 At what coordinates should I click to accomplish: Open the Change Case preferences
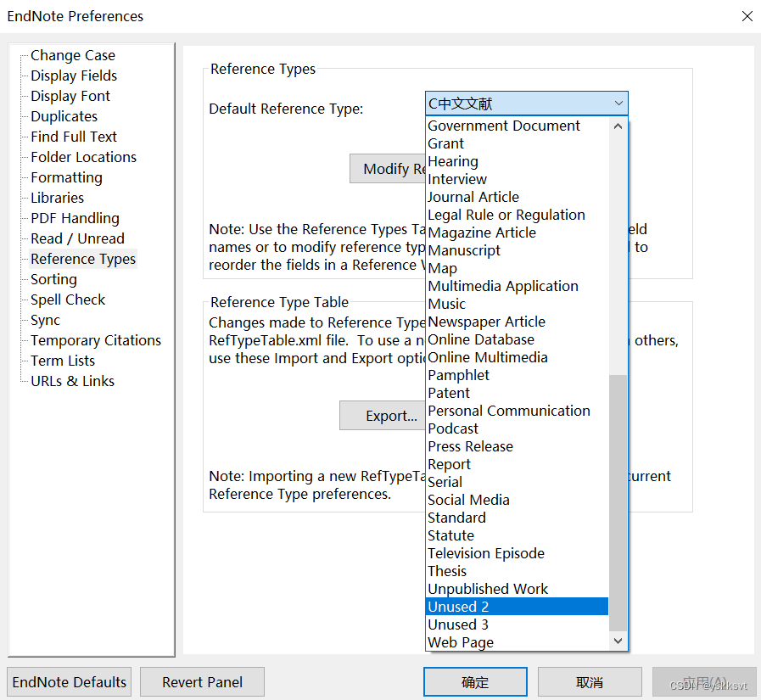click(73, 55)
